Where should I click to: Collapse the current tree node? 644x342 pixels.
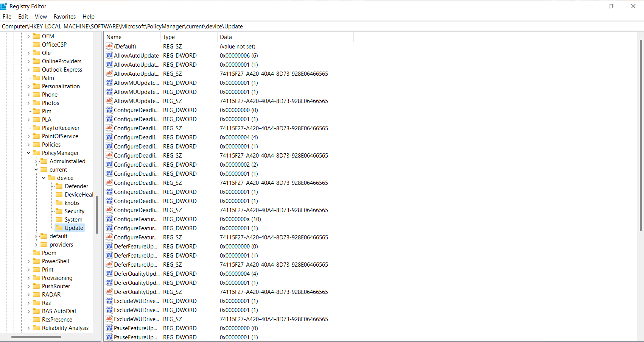tap(36, 170)
